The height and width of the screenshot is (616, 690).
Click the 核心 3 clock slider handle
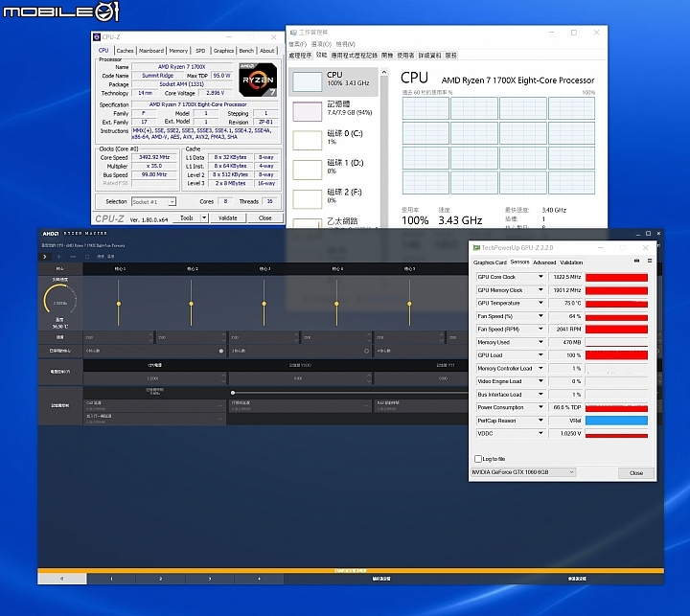[x=264, y=304]
